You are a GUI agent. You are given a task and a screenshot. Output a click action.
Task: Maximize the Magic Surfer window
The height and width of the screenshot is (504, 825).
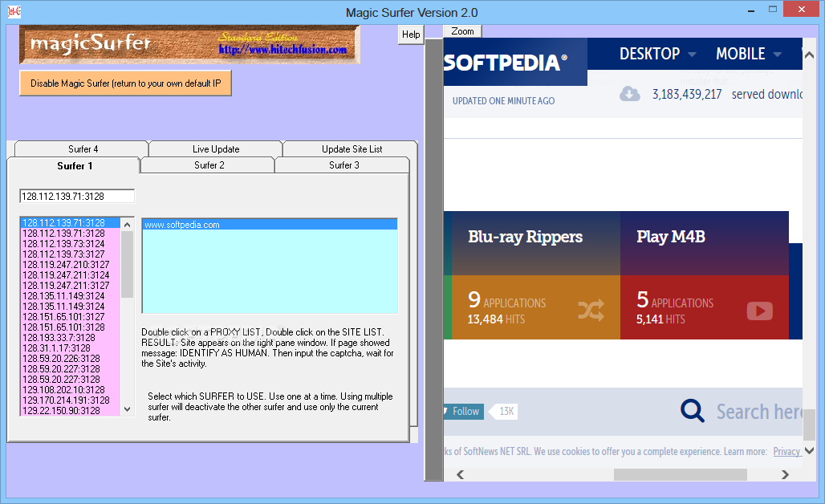(x=772, y=9)
